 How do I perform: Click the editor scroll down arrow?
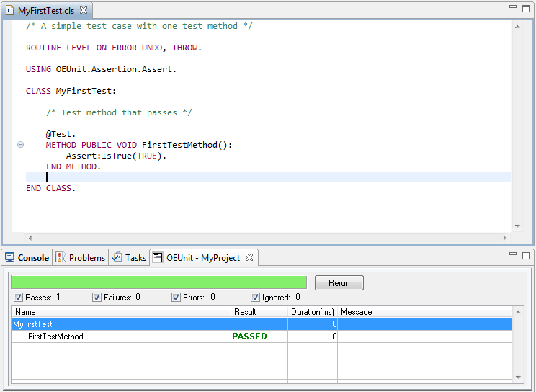(x=517, y=226)
